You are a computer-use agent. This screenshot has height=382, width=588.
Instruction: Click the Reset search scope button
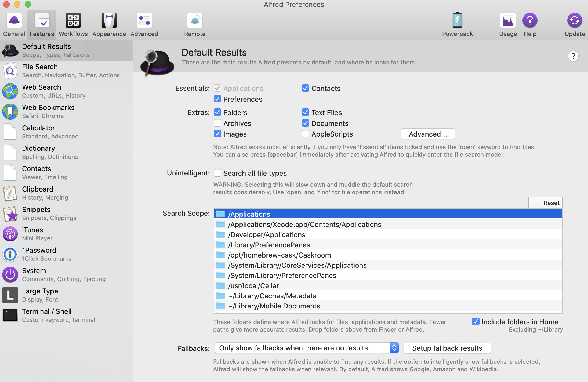tap(551, 203)
